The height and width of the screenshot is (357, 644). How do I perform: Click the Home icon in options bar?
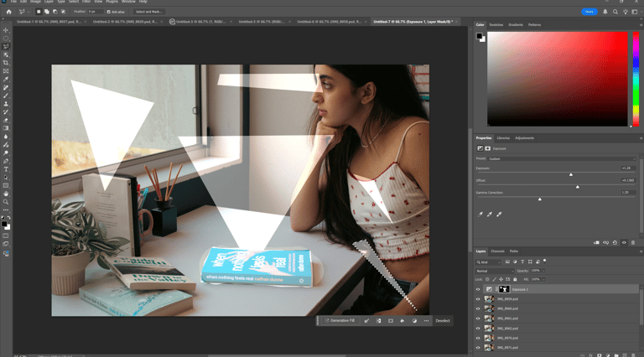pyautogui.click(x=8, y=12)
